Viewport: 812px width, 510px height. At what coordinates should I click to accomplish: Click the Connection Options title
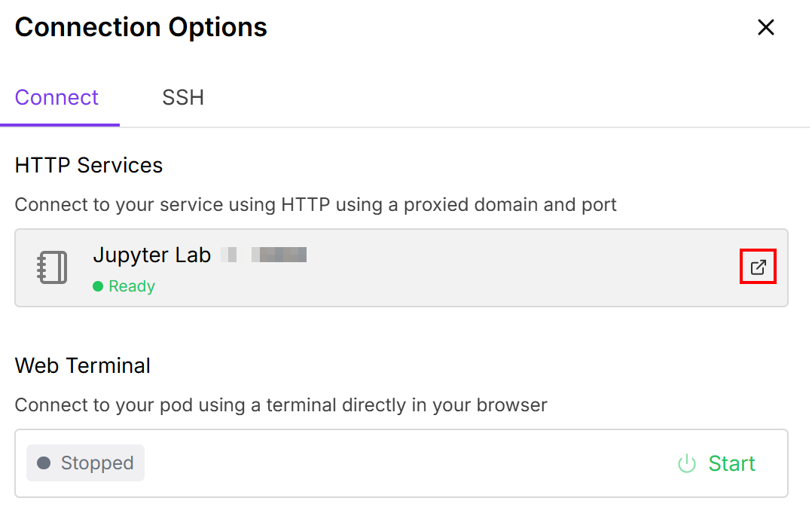141,28
